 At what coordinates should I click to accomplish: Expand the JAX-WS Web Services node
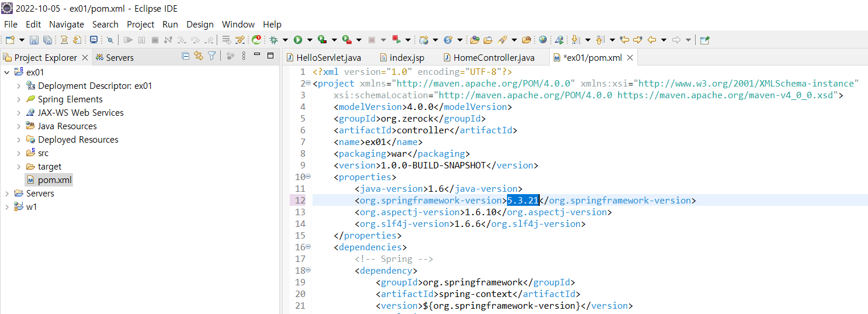[x=19, y=112]
